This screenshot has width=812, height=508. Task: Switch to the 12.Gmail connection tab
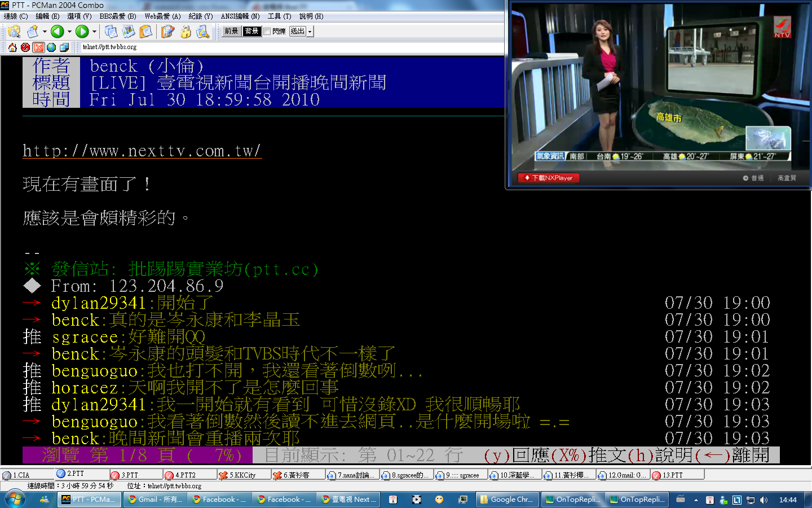point(623,475)
